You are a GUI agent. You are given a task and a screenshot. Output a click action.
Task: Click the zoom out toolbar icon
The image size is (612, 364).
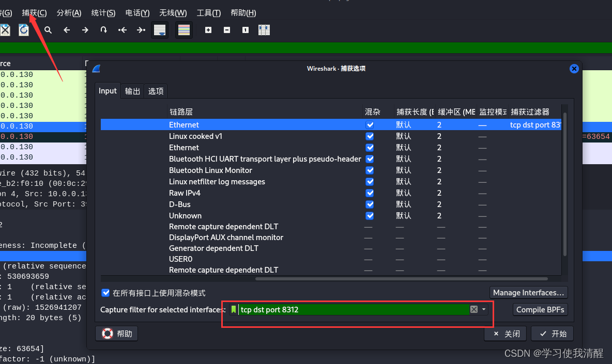(227, 30)
